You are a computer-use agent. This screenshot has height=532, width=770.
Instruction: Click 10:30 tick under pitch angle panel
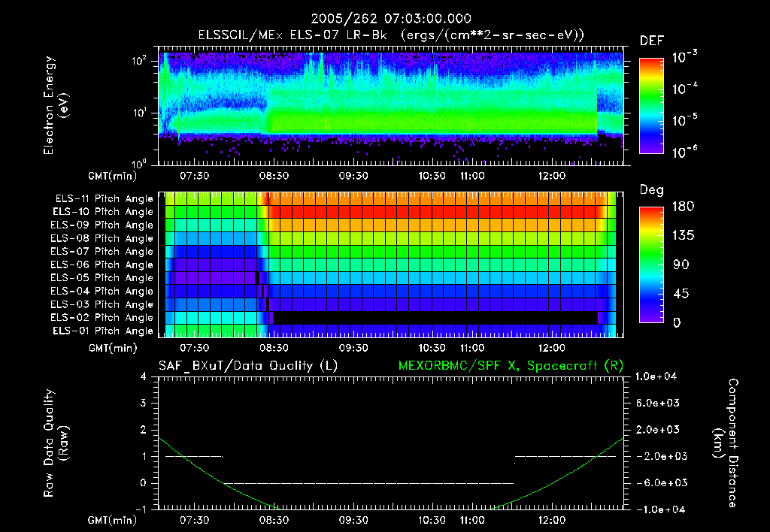point(432,348)
